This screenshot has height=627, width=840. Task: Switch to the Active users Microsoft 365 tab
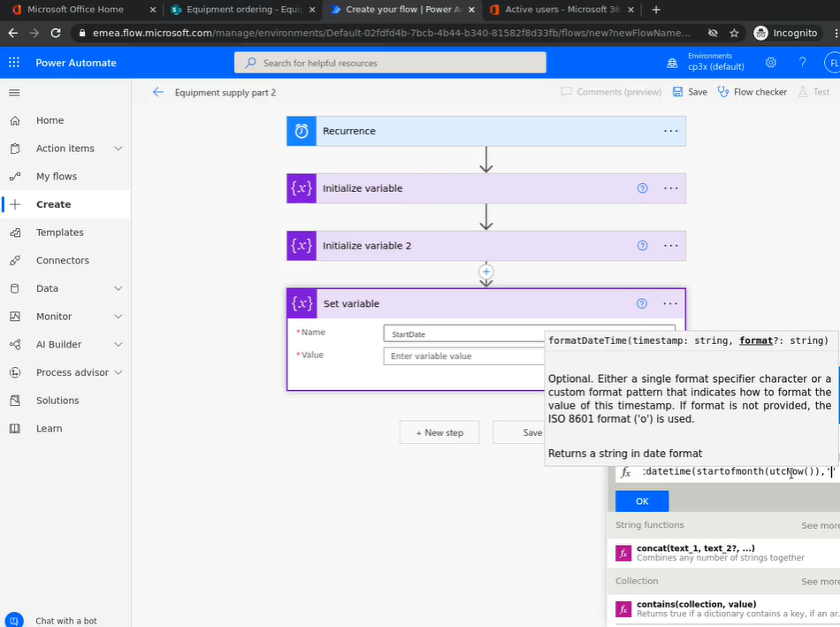(561, 10)
